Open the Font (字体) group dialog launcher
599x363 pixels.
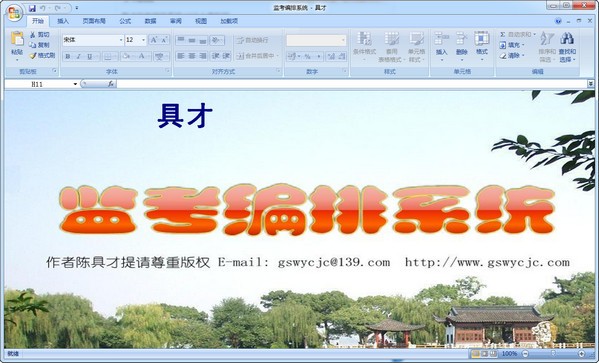[x=167, y=71]
